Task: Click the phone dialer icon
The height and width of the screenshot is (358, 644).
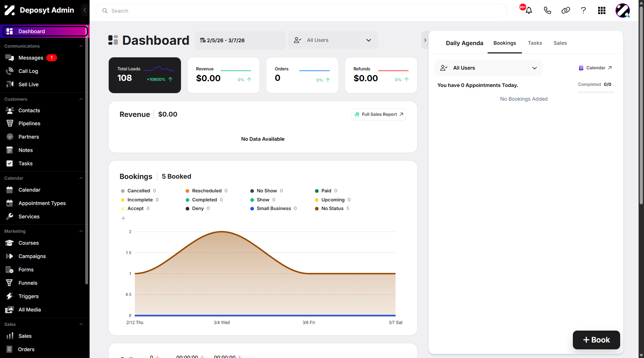Action: [x=547, y=10]
